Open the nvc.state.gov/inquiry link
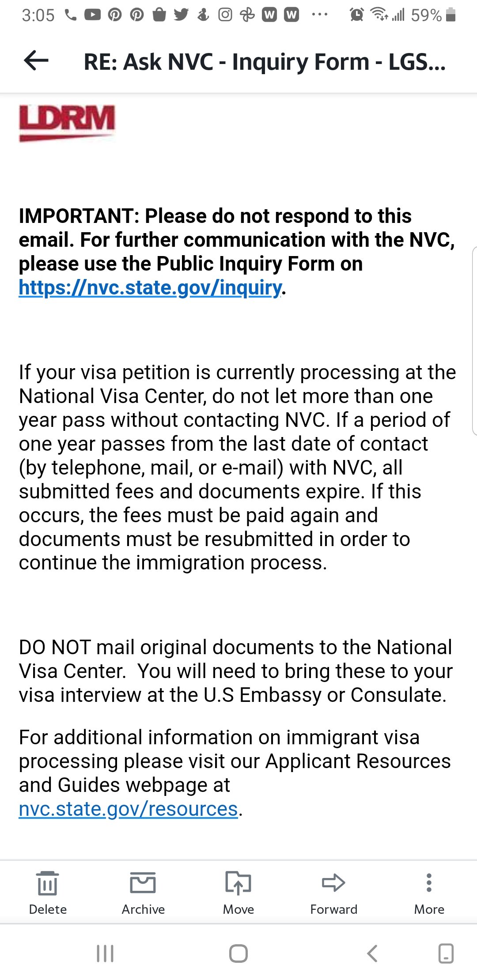The width and height of the screenshot is (477, 980). 150,288
